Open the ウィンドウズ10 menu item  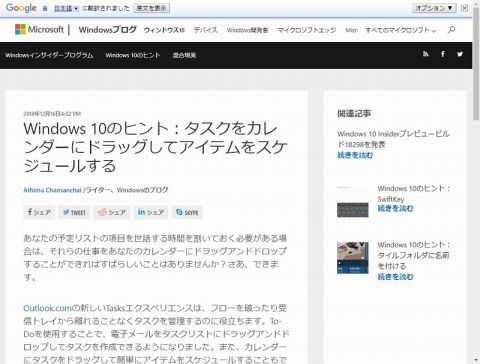(164, 30)
